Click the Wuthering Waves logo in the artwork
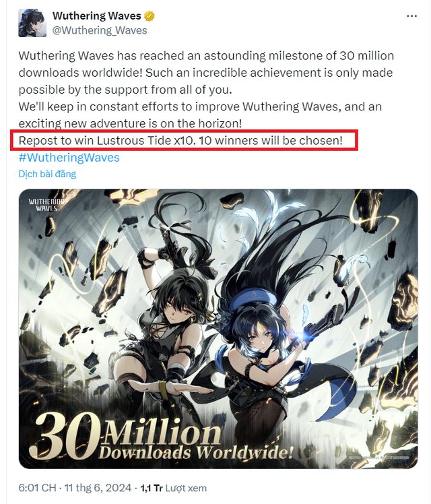The width and height of the screenshot is (431, 504). [46, 205]
